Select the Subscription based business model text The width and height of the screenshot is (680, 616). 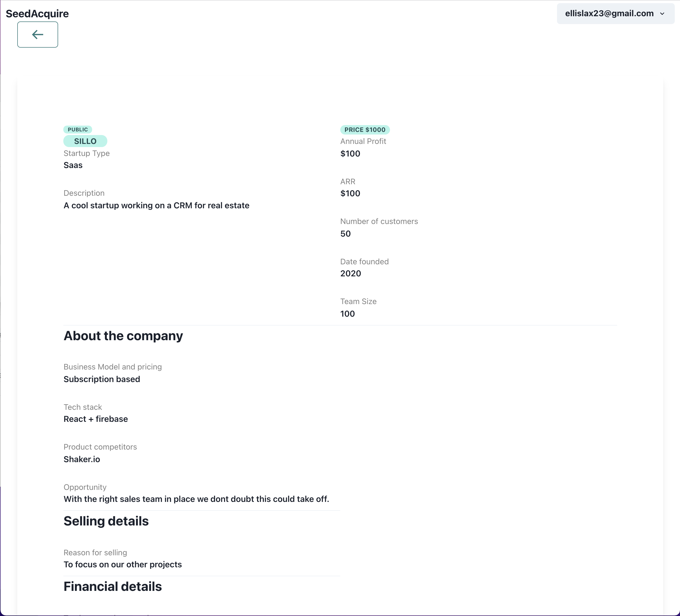(102, 379)
